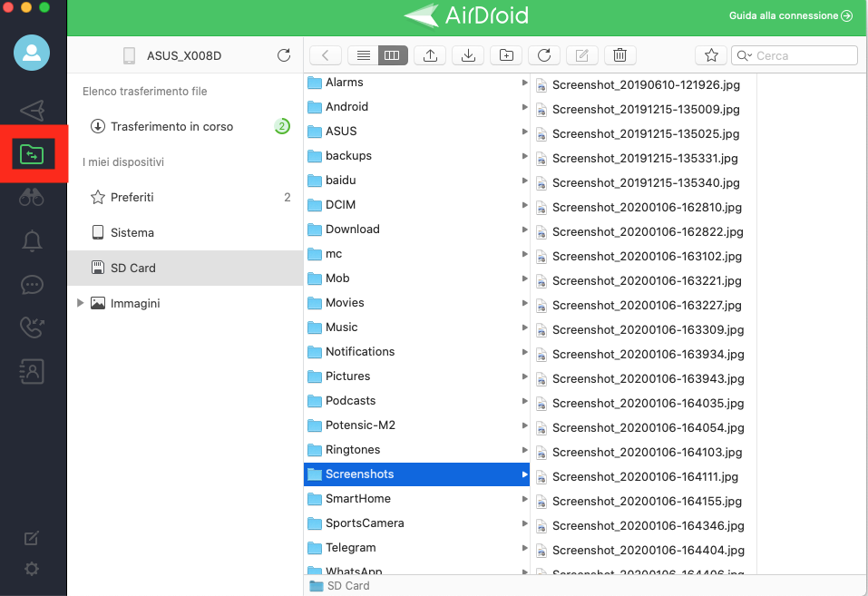Open the phone calls section

tap(32, 327)
